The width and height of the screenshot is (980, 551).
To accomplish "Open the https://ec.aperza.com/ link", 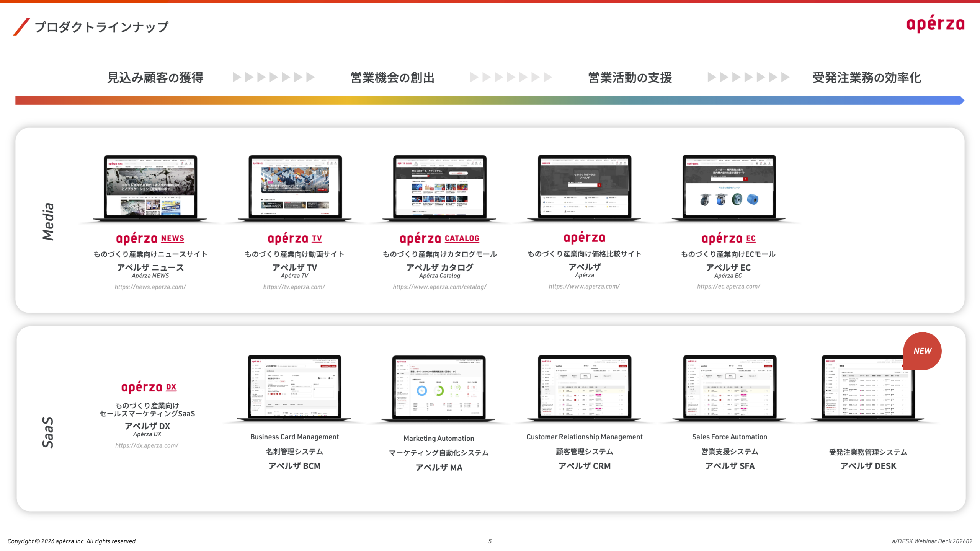I will click(728, 286).
